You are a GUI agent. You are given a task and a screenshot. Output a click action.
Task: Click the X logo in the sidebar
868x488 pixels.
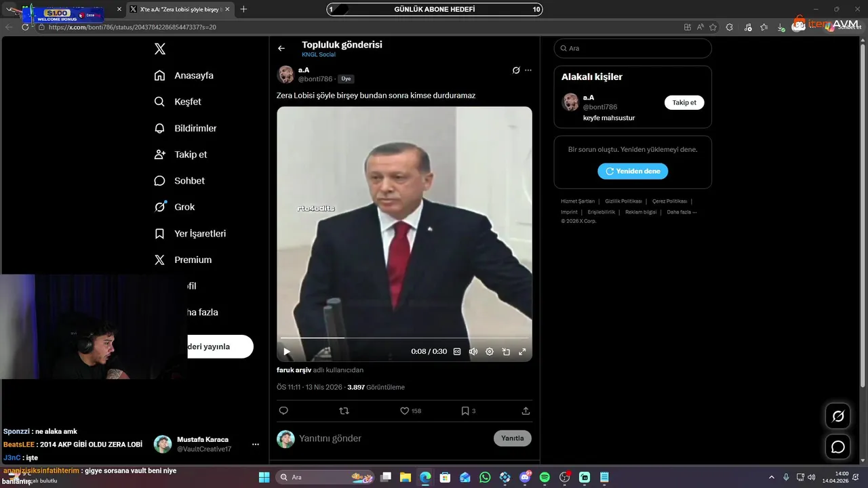[x=160, y=49]
